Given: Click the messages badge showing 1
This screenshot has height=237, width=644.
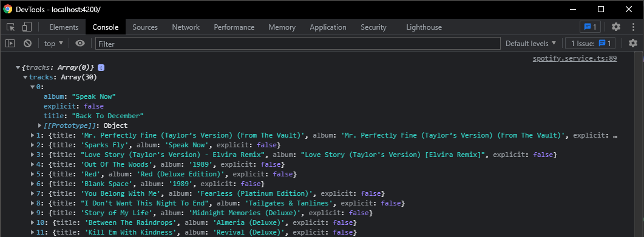Looking at the screenshot, I should (591, 27).
